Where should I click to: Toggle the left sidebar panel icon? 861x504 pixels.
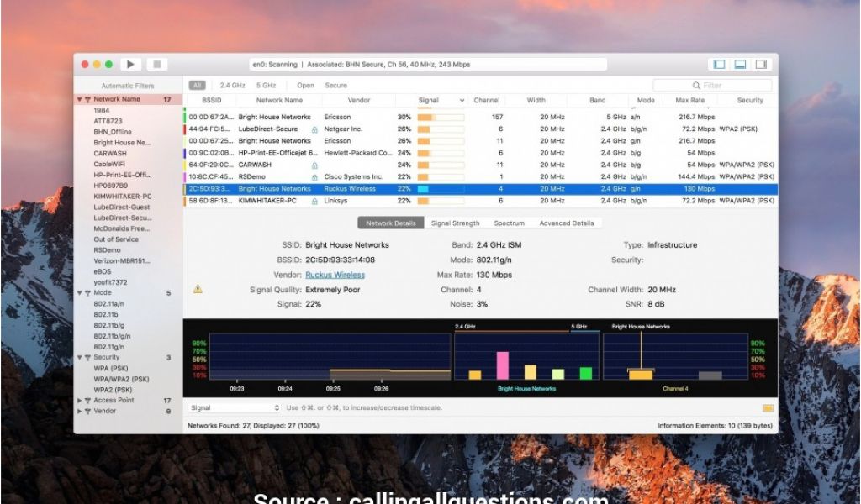point(719,64)
